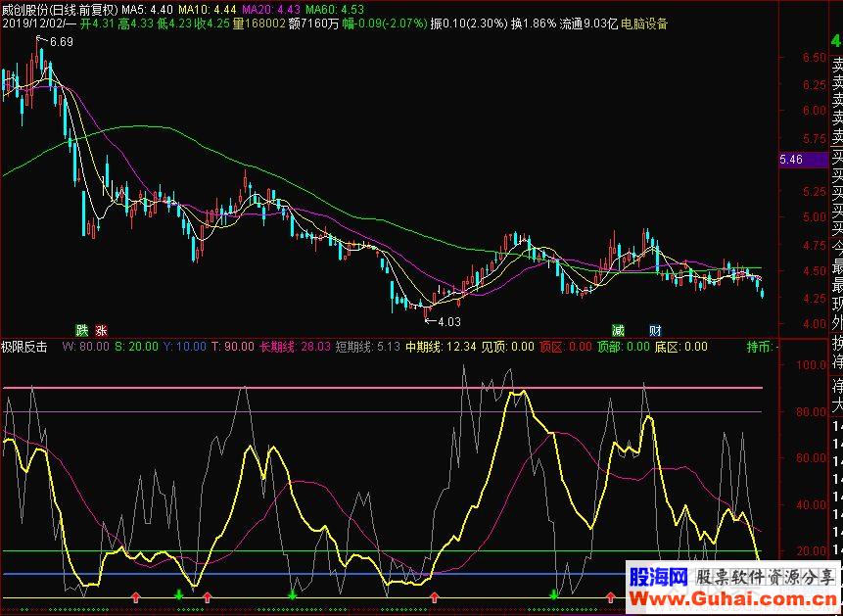Click the purple 5.46 price tag
This screenshot has width=843, height=616.
tap(806, 160)
